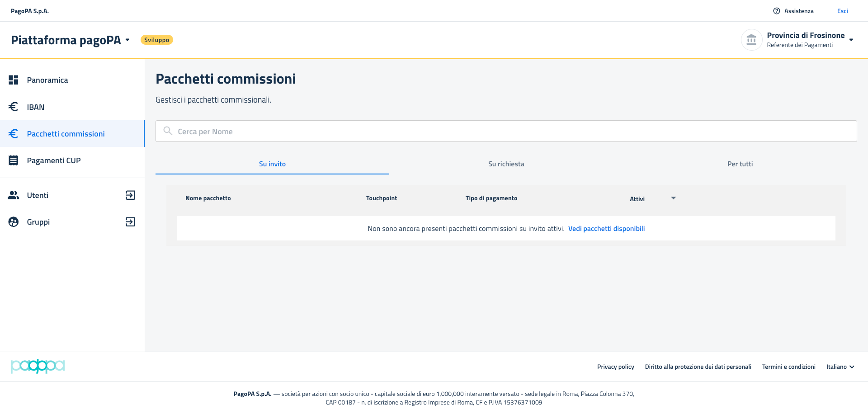Image resolution: width=868 pixels, height=414 pixels.
Task: Click the Esci logout link
Action: tap(842, 11)
